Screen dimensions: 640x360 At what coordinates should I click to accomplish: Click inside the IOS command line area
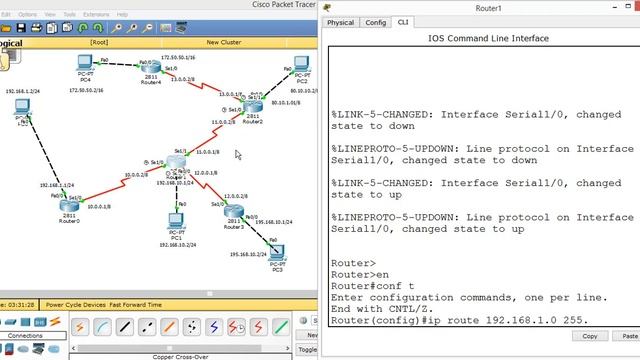484,186
